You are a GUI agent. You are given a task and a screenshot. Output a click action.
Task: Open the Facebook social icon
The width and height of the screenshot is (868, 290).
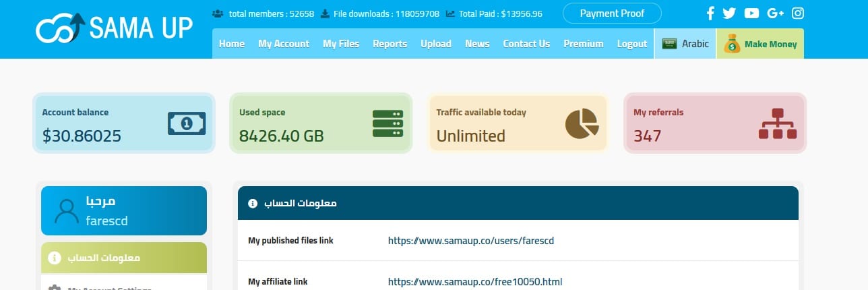(x=710, y=13)
